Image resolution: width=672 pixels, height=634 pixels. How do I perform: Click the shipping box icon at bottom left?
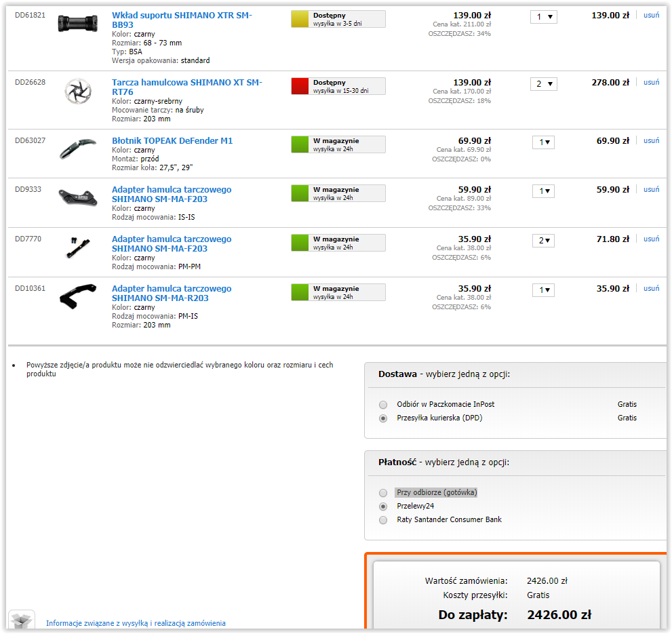click(x=21, y=619)
